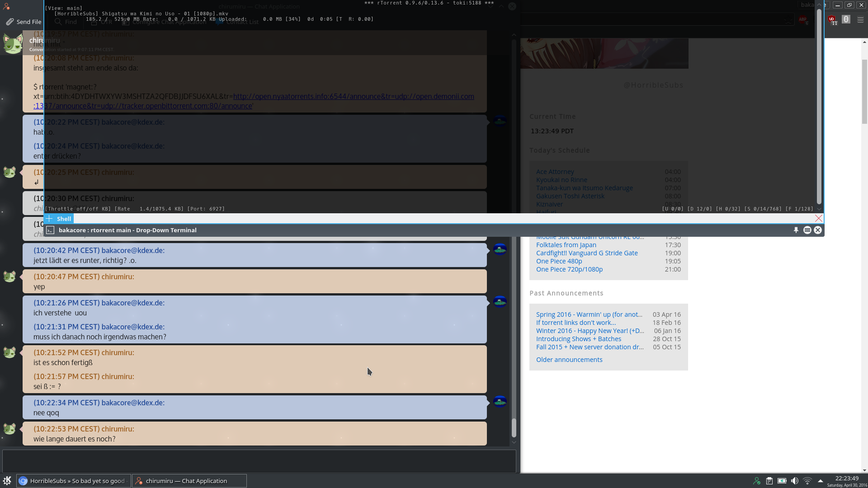
Task: Open Winter 2016 Happy New Year announcement
Action: pyautogui.click(x=590, y=331)
